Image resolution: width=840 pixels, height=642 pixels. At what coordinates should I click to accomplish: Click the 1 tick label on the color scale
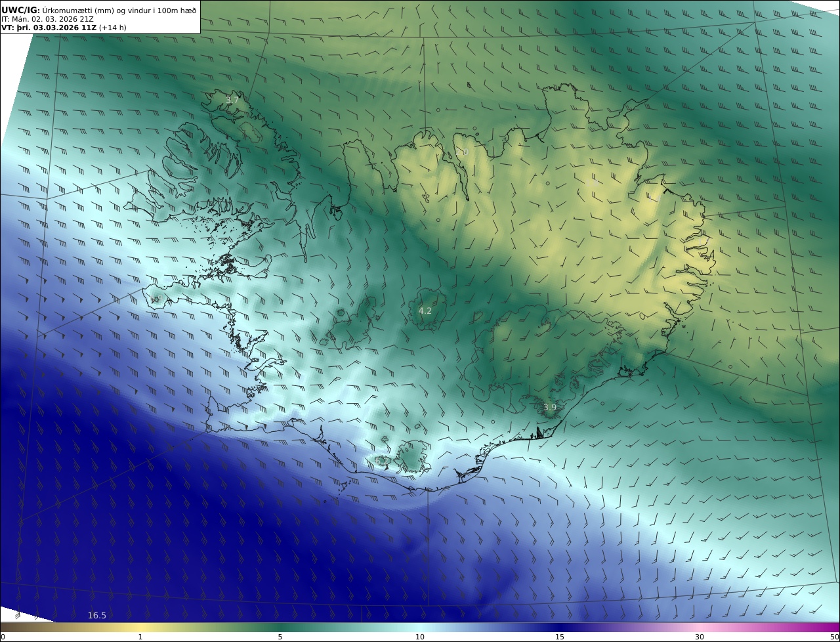[x=140, y=637]
